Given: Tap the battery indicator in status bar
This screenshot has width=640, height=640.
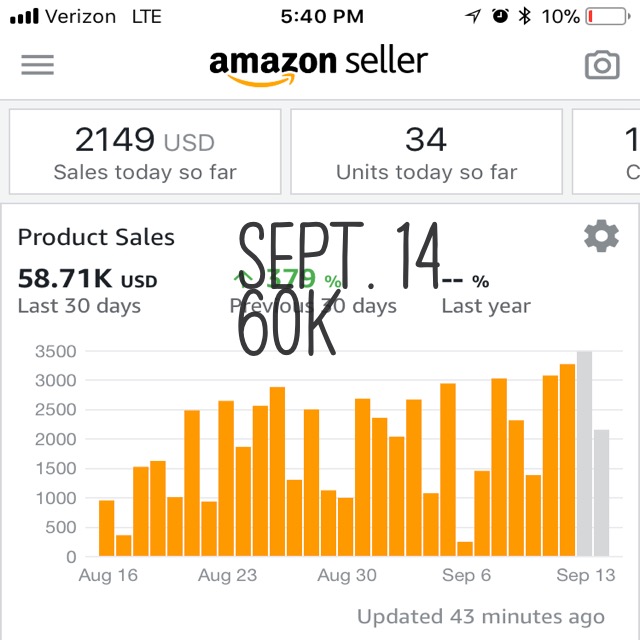Looking at the screenshot, I should click(608, 17).
